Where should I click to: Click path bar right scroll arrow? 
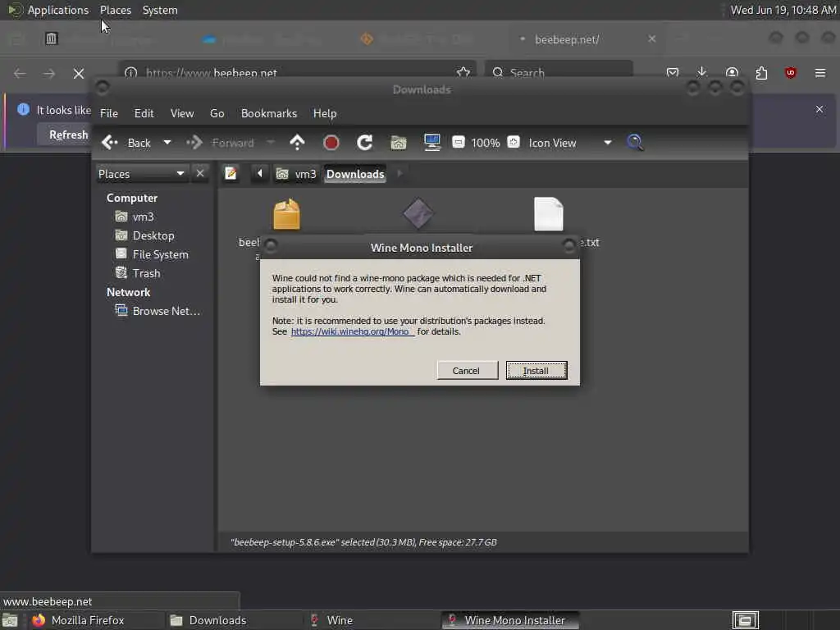(399, 174)
